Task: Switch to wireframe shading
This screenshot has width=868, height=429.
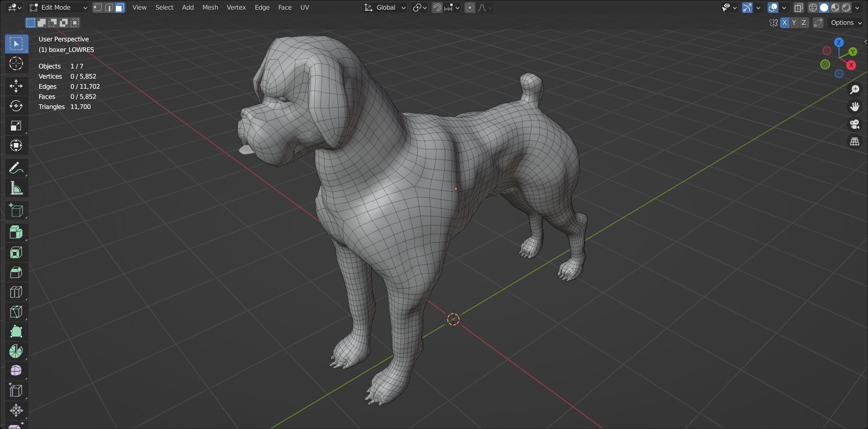Action: 813,7
